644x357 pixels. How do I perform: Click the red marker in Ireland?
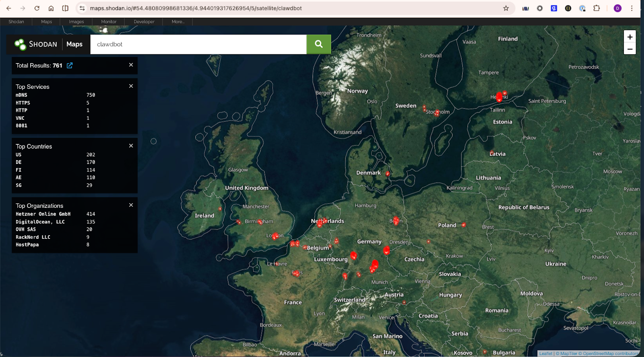click(x=220, y=209)
